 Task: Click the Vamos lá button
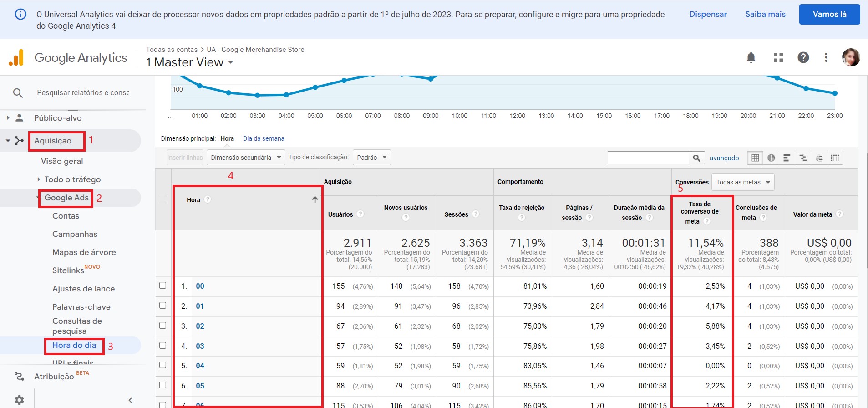[x=829, y=14]
